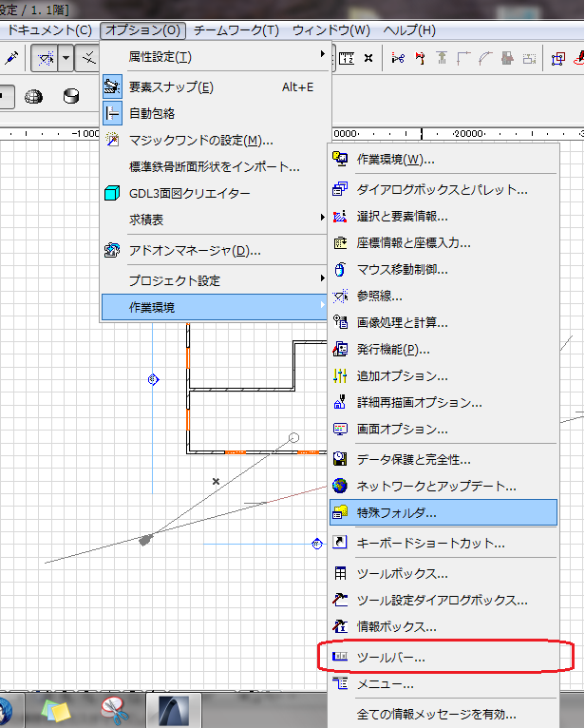Click the アドオンマネージャ icon
Image resolution: width=585 pixels, height=728 pixels.
pyautogui.click(x=112, y=251)
